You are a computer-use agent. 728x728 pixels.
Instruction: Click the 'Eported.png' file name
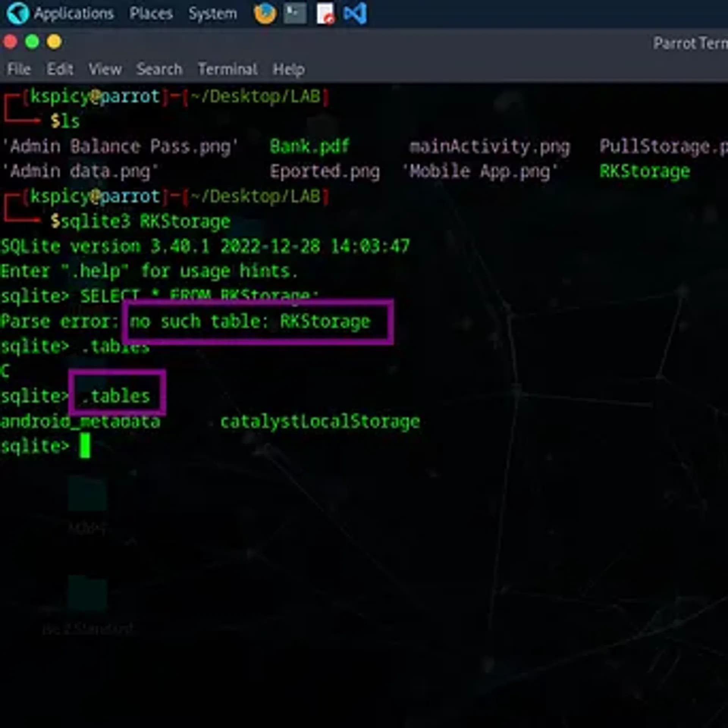click(x=325, y=172)
